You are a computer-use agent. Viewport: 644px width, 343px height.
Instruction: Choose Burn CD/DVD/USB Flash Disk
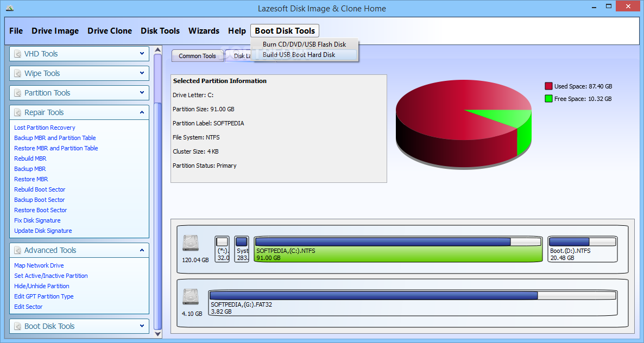[304, 45]
